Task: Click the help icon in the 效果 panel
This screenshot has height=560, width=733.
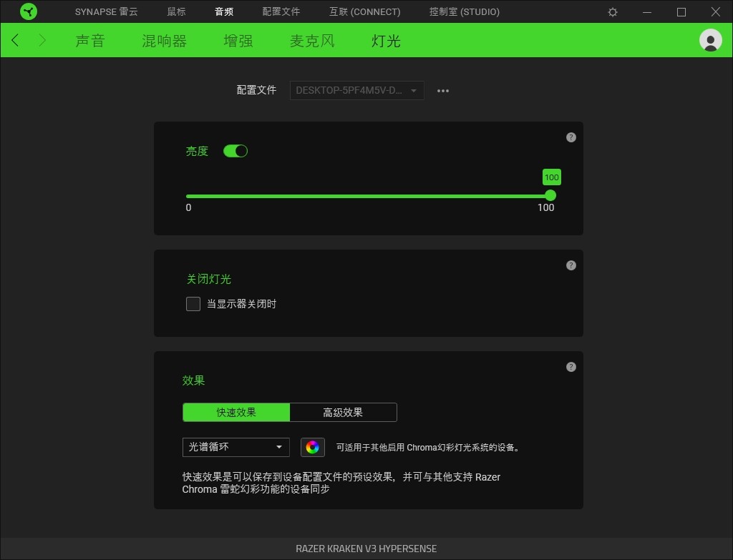Action: 571,367
